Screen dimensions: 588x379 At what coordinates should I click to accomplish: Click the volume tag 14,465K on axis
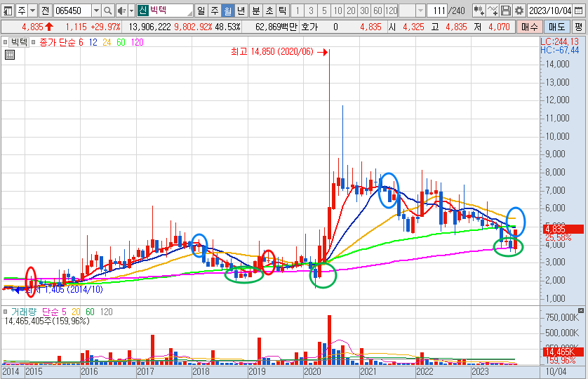point(563,352)
